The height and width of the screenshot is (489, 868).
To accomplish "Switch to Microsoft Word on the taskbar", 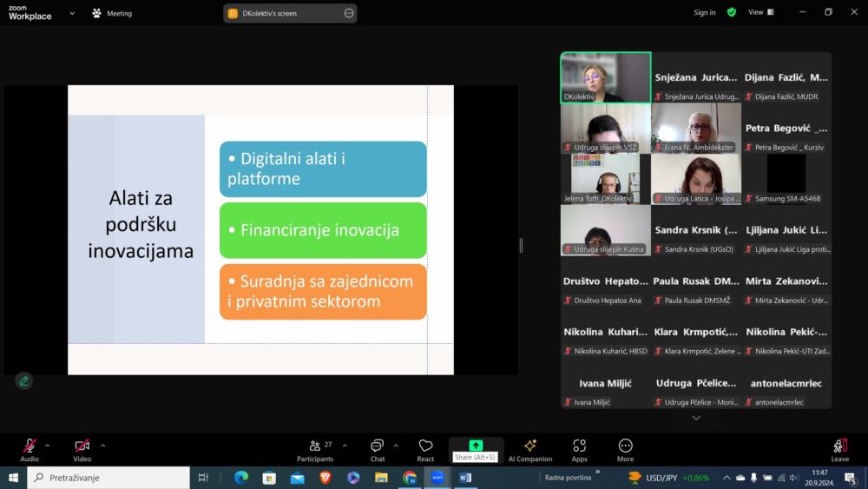I will (x=465, y=478).
